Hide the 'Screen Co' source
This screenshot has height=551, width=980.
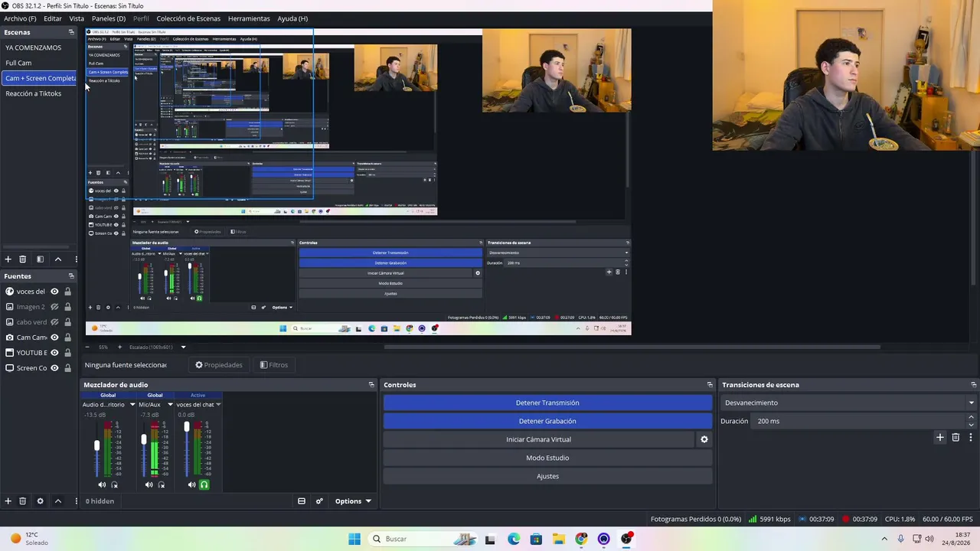coord(54,368)
